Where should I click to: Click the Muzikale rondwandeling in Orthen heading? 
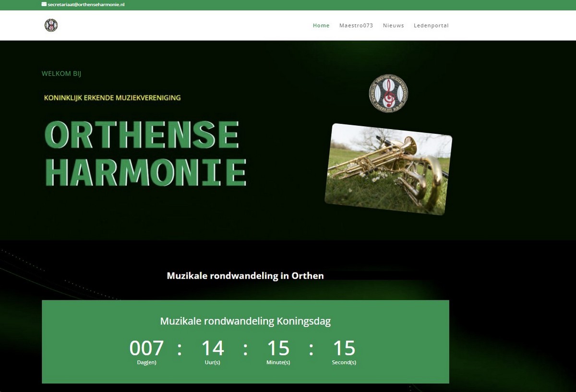[245, 275]
